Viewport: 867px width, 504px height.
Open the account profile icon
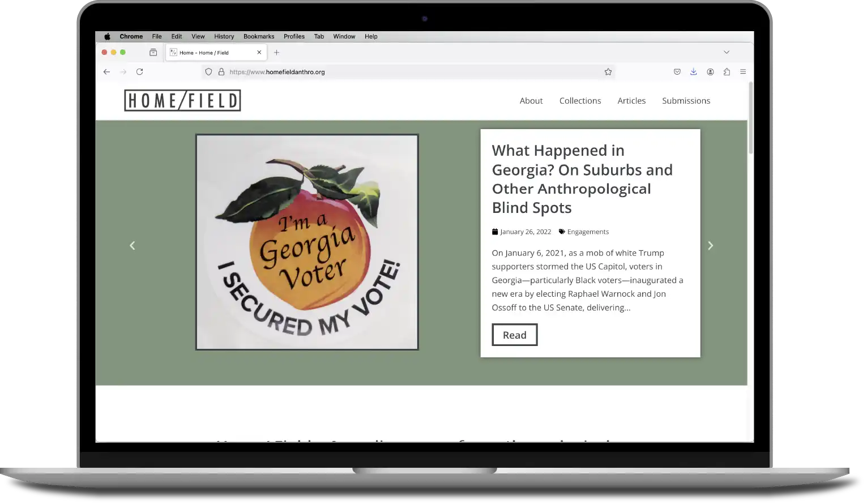(x=710, y=72)
